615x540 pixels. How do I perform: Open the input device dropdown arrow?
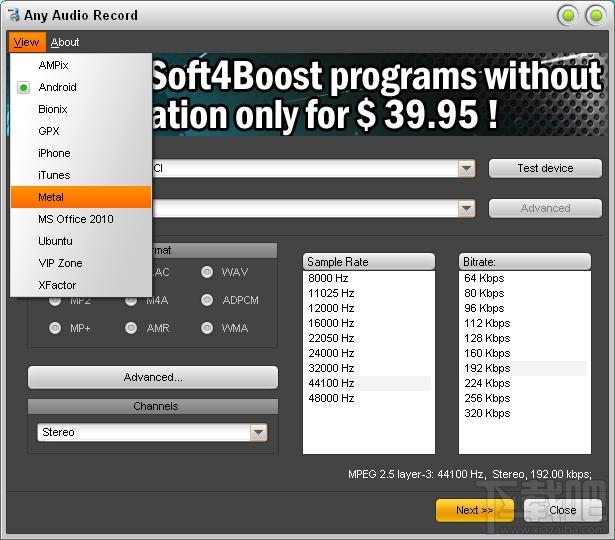(x=466, y=169)
